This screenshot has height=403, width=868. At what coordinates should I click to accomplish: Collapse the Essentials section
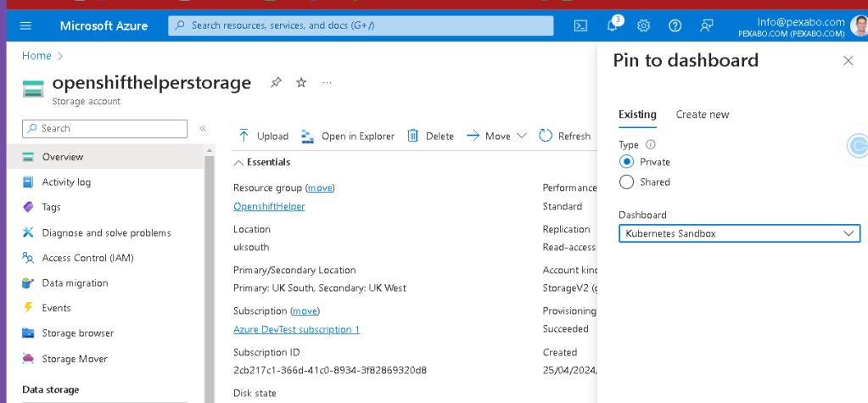(x=262, y=162)
